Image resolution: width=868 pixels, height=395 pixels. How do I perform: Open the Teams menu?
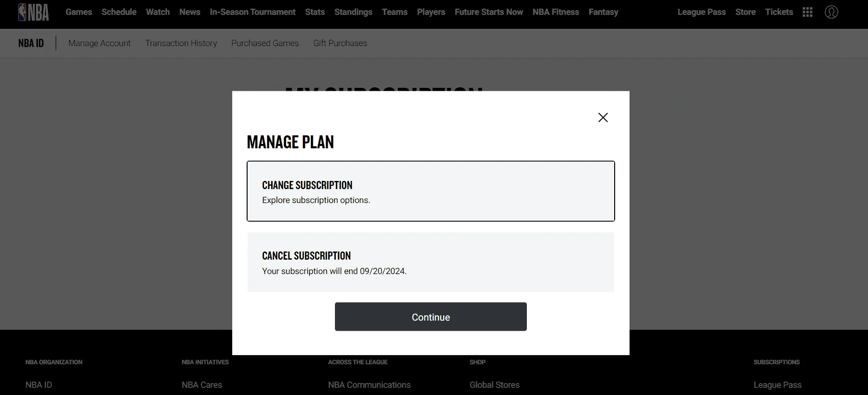(395, 12)
